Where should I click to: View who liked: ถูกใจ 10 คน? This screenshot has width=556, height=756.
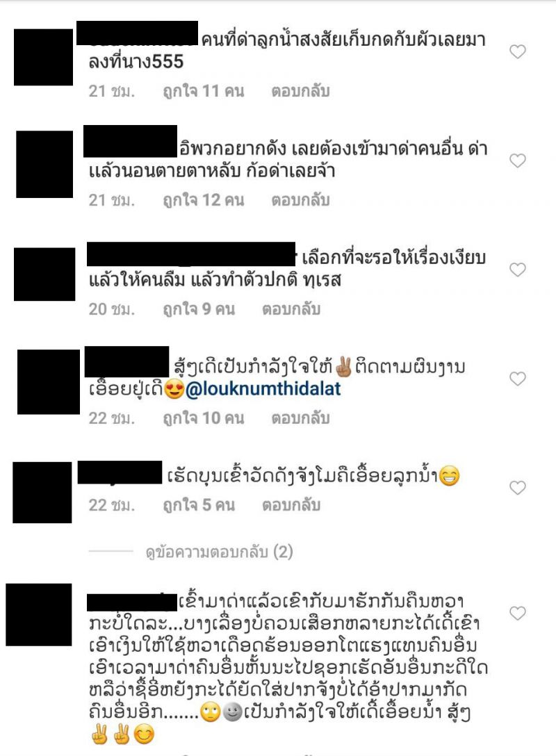[204, 418]
